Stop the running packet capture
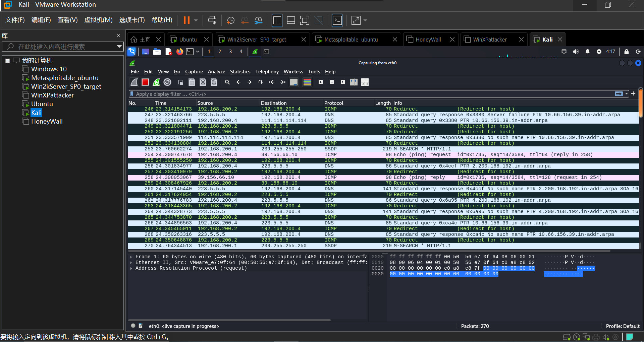Screen dimensions: 644x342 [x=145, y=82]
